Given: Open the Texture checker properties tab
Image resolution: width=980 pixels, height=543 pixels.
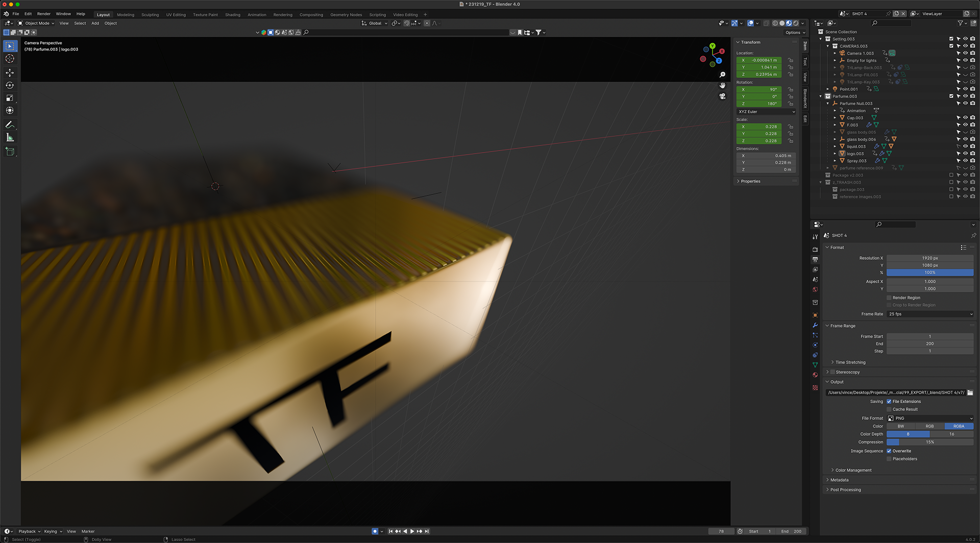Looking at the screenshot, I should pos(815,388).
